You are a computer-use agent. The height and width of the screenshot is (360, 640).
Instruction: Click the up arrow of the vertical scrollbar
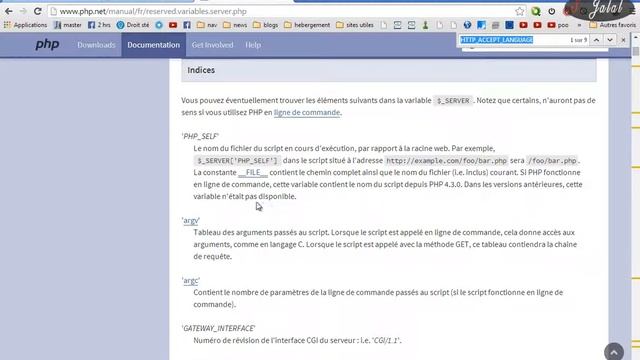pyautogui.click(x=636, y=37)
